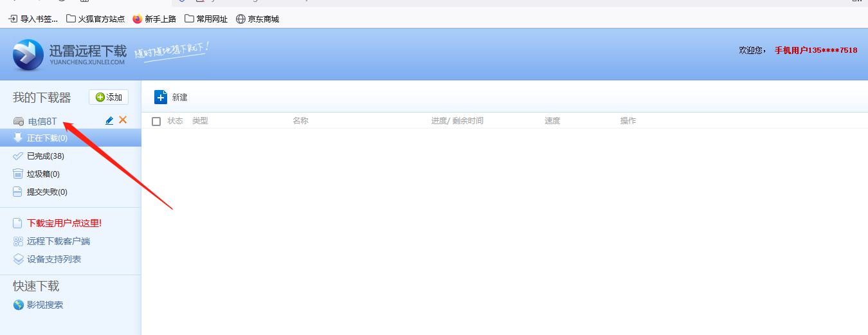Image resolution: width=868 pixels, height=335 pixels.
Task: Open the 京东商城 bookmark
Action: pyautogui.click(x=257, y=19)
